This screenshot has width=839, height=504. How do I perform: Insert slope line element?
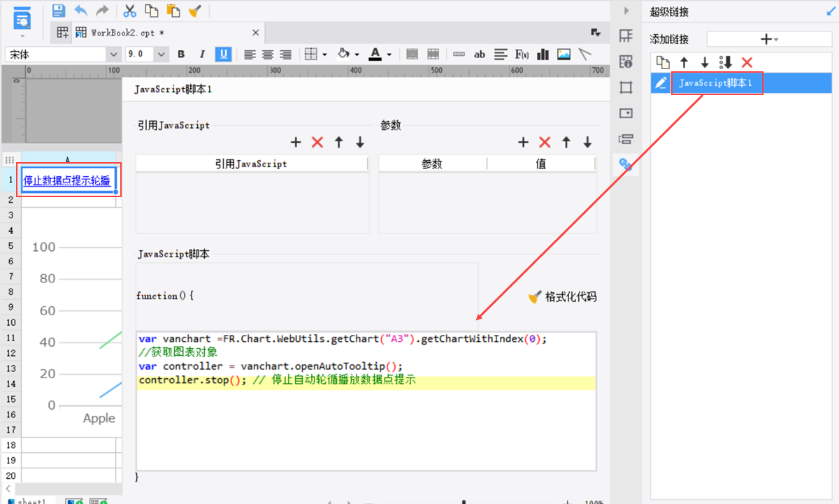point(585,54)
